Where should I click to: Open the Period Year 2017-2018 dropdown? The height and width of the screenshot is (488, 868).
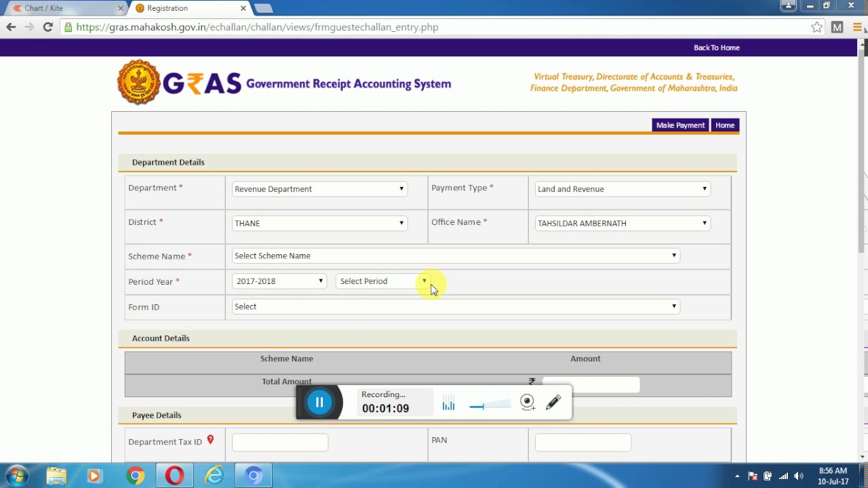click(279, 281)
